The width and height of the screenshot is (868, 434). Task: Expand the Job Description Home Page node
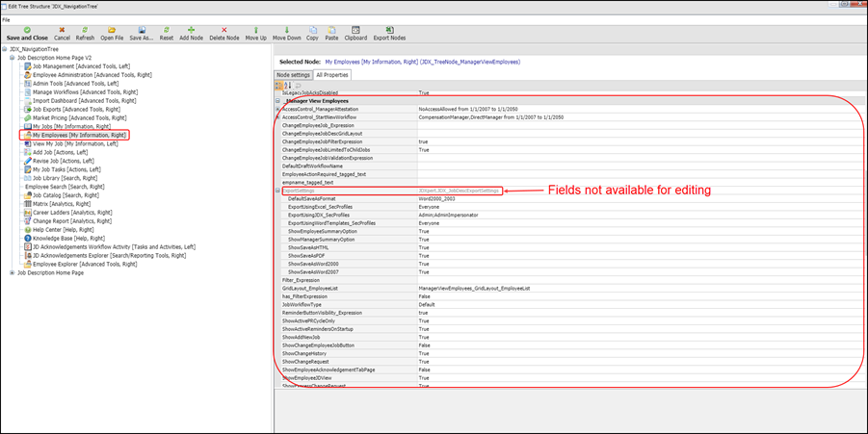tap(12, 272)
